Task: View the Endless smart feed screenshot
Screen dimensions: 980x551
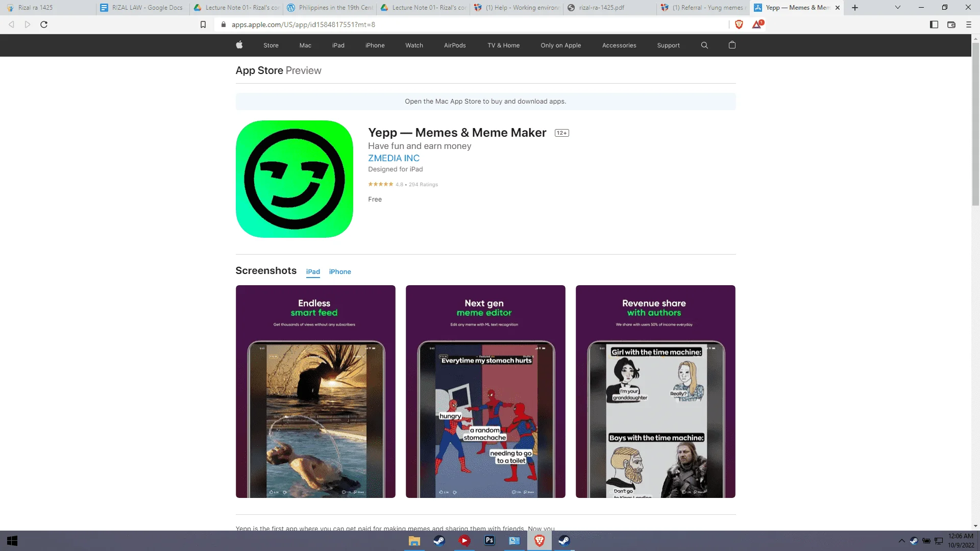Action: tap(315, 391)
